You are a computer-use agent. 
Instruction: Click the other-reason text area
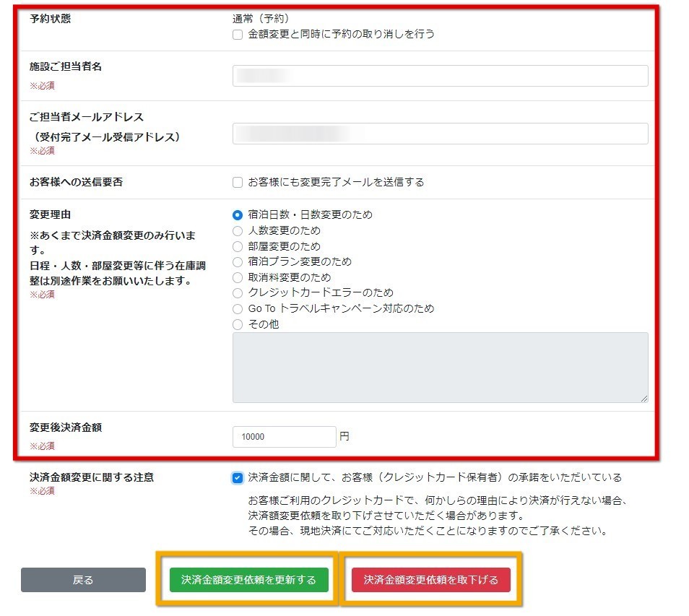(441, 368)
